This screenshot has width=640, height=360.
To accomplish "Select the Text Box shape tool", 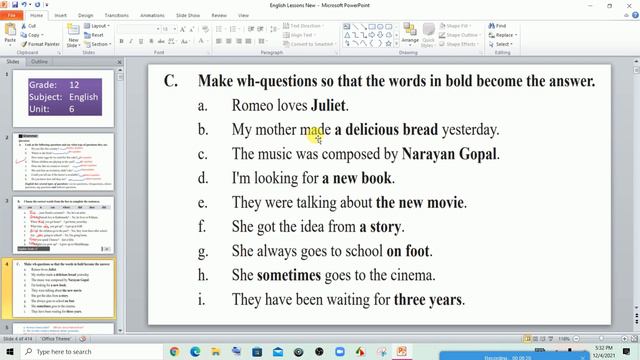I will pos(347,27).
